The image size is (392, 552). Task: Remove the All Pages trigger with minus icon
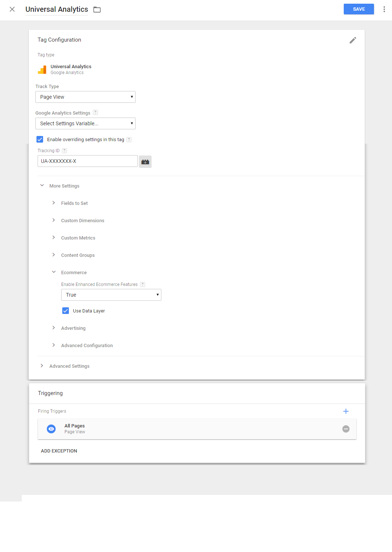tap(346, 429)
